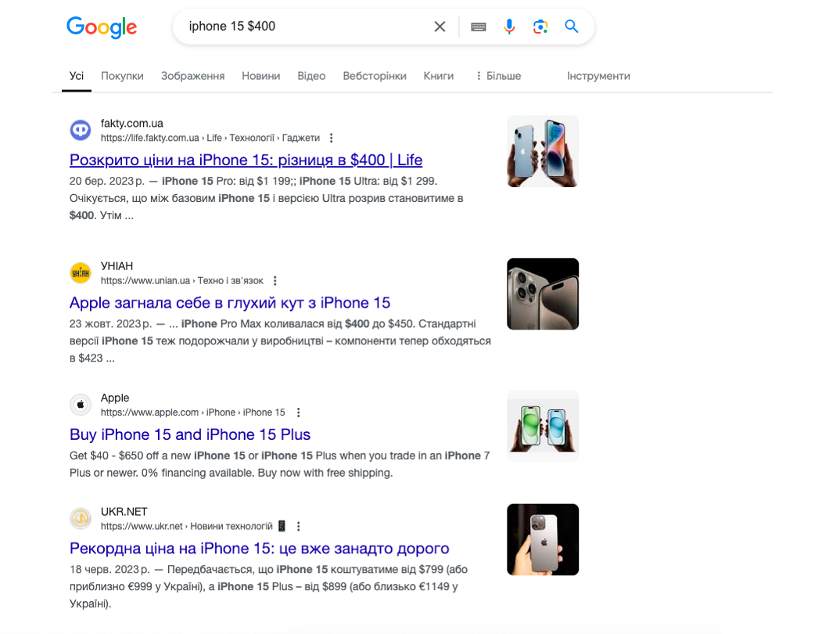Open more options for the UKR.NET result
Viewport: 840px width, 634px height.
coord(299,526)
